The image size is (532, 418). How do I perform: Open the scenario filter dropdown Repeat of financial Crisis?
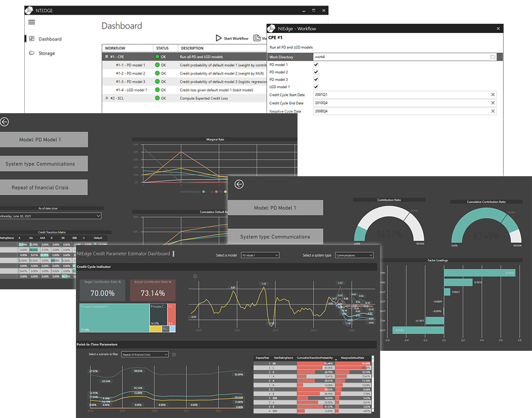145,354
